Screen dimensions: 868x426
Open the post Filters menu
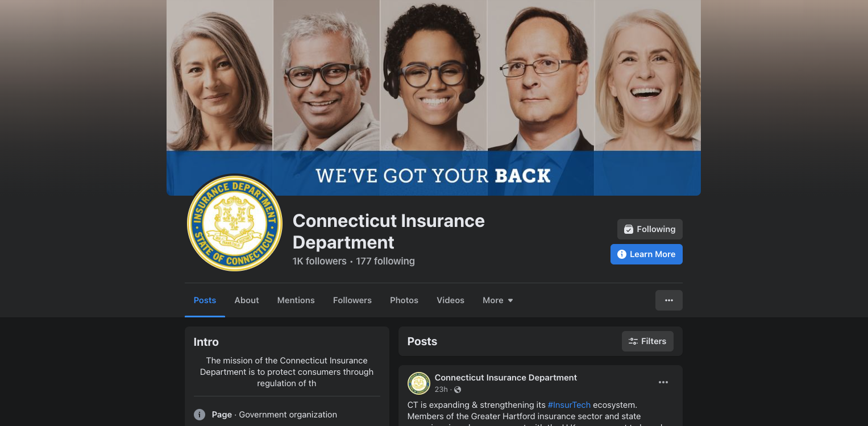click(x=647, y=341)
